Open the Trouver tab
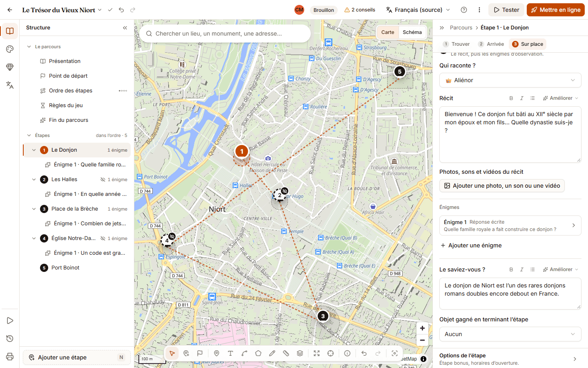 click(457, 44)
